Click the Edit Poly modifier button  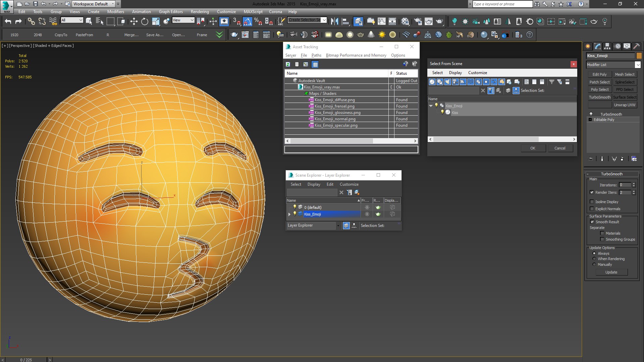[x=599, y=74]
